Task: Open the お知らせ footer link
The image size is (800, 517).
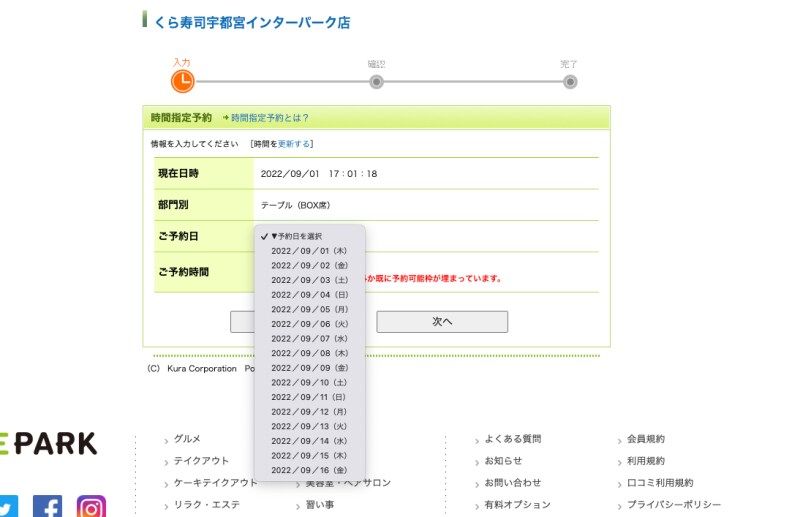Action: (503, 461)
